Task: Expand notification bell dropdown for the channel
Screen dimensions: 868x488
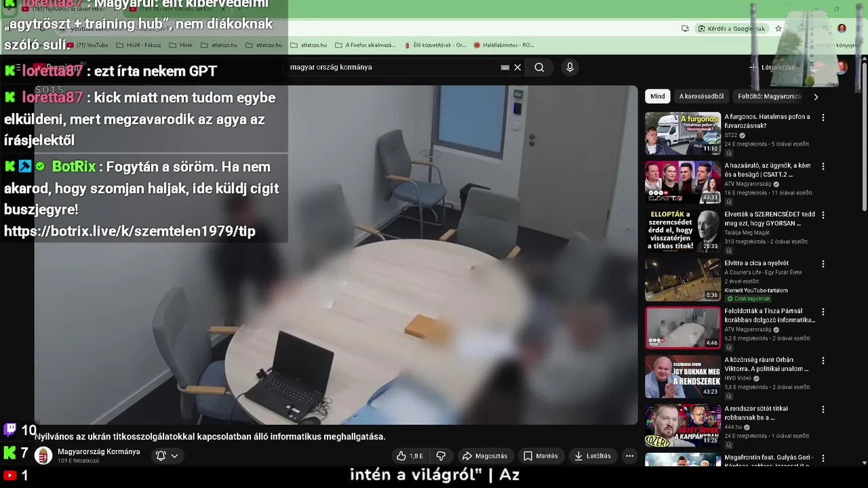Action: [167, 456]
